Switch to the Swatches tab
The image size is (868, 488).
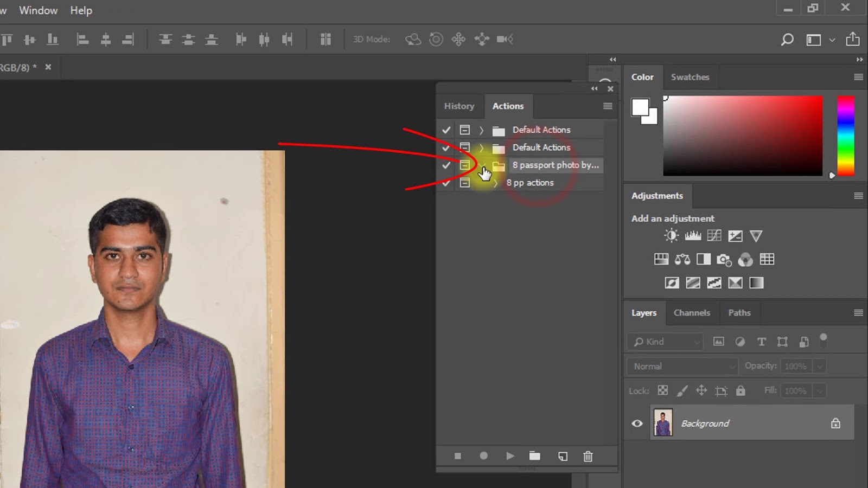click(x=690, y=77)
